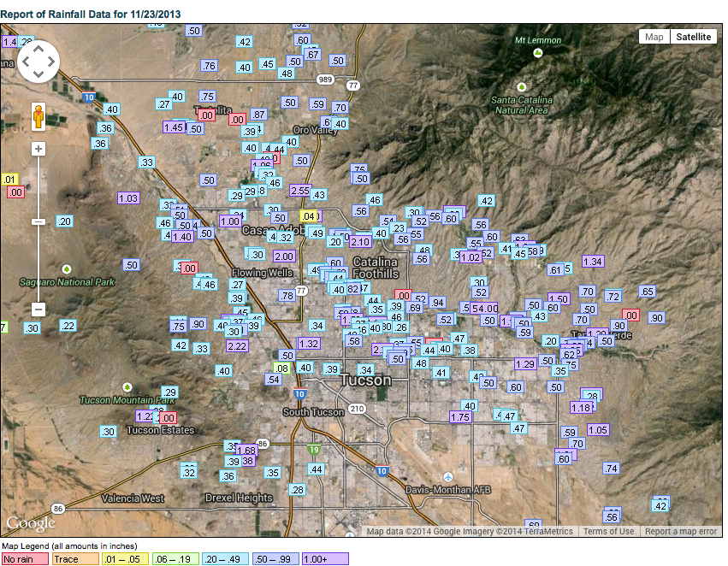Screen dimensions: 728x566
Task: Pan the map down with the arrow
Action: (x=38, y=74)
